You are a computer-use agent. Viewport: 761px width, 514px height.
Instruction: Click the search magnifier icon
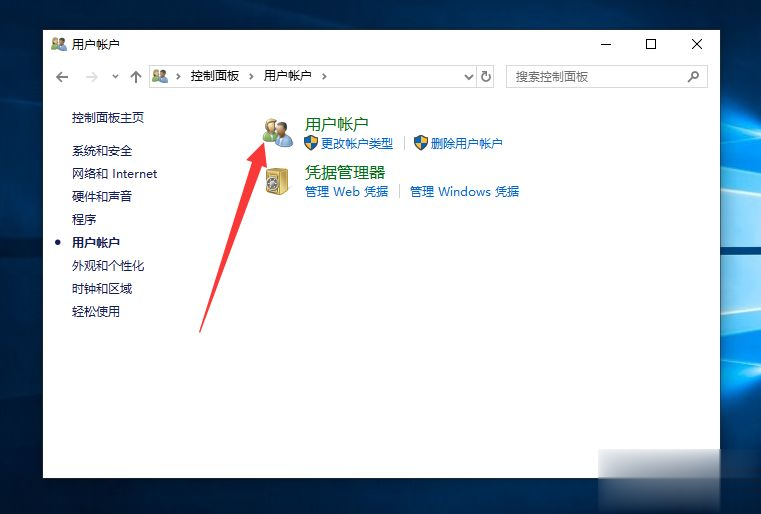(x=694, y=76)
